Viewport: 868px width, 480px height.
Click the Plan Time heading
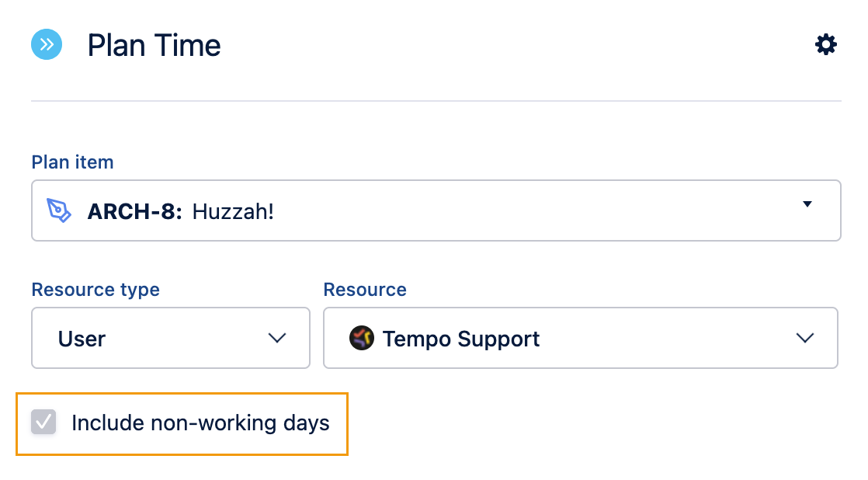click(154, 46)
